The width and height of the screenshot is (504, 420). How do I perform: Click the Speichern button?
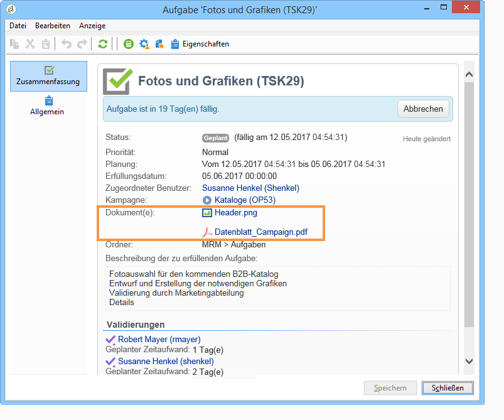(390, 388)
